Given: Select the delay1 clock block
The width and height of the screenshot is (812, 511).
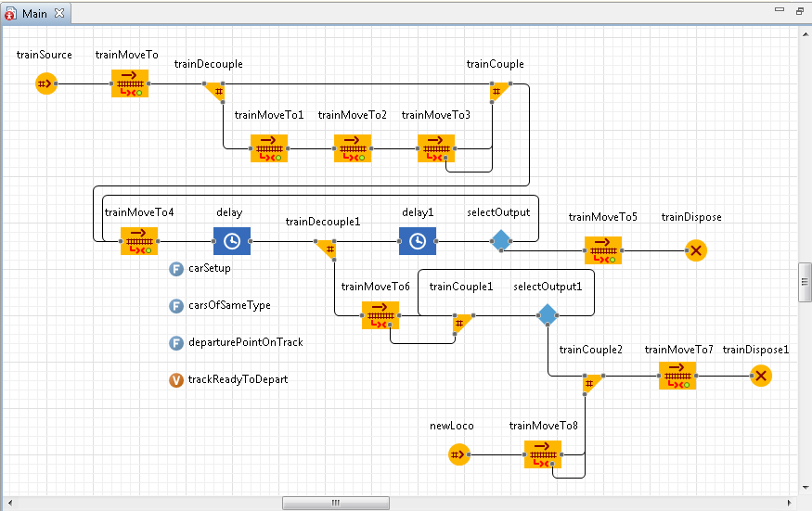Looking at the screenshot, I should click(x=418, y=241).
